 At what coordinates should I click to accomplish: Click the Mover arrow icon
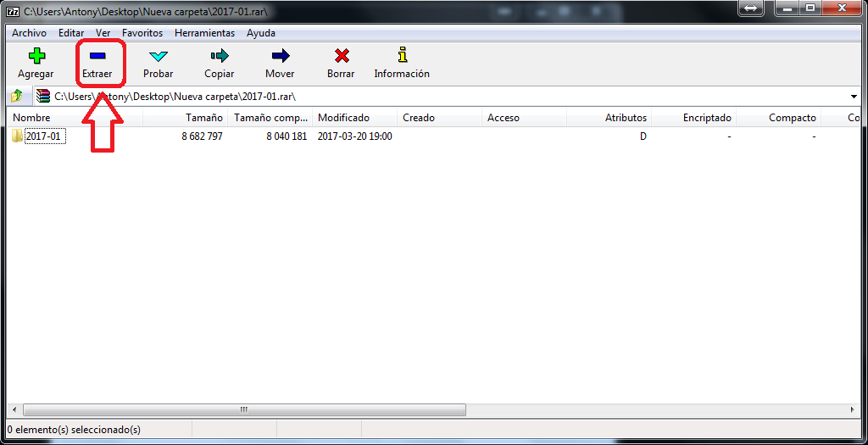[x=280, y=55]
